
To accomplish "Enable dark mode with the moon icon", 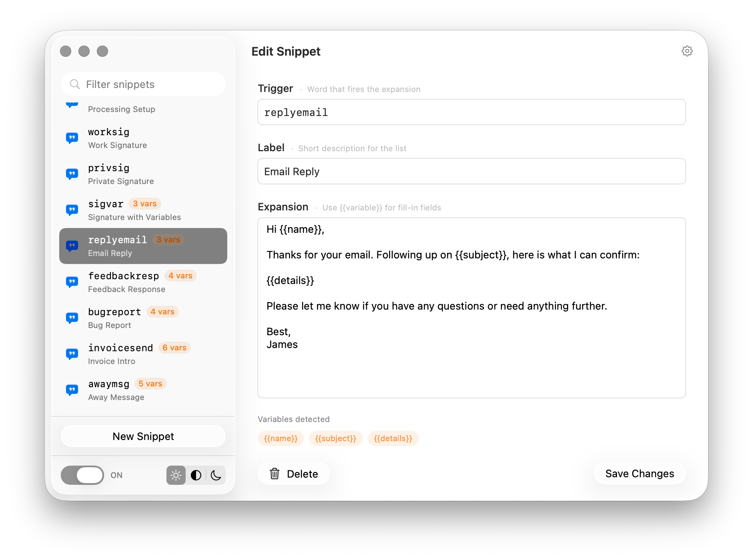I will [216, 475].
